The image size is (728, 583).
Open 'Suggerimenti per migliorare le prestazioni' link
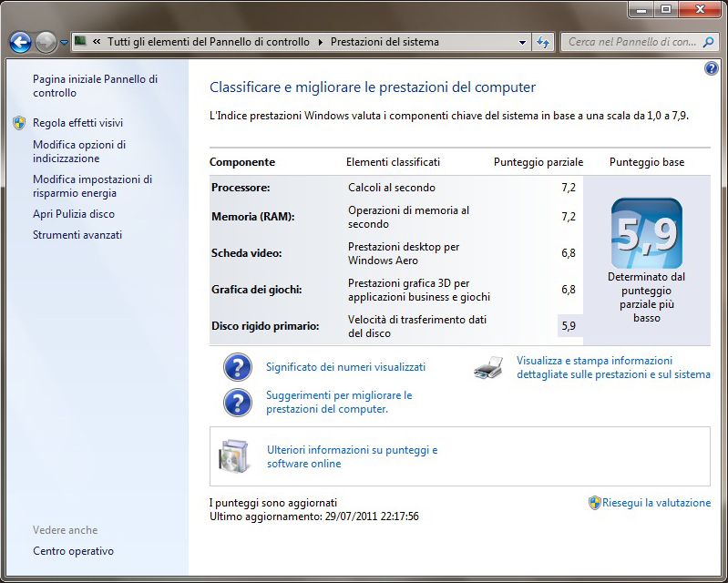coord(339,402)
